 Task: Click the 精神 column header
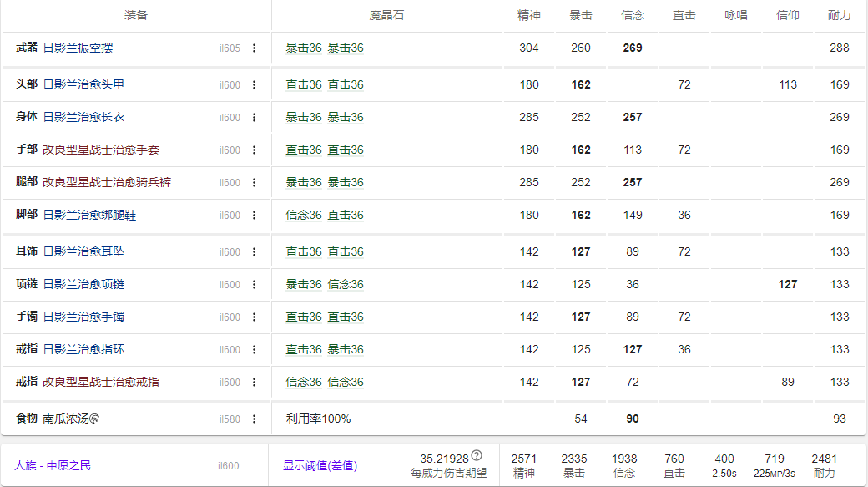click(x=527, y=14)
